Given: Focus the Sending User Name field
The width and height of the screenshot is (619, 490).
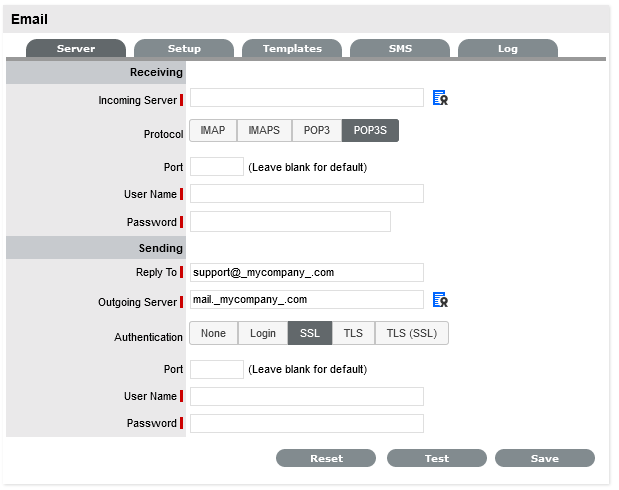Looking at the screenshot, I should [x=307, y=396].
